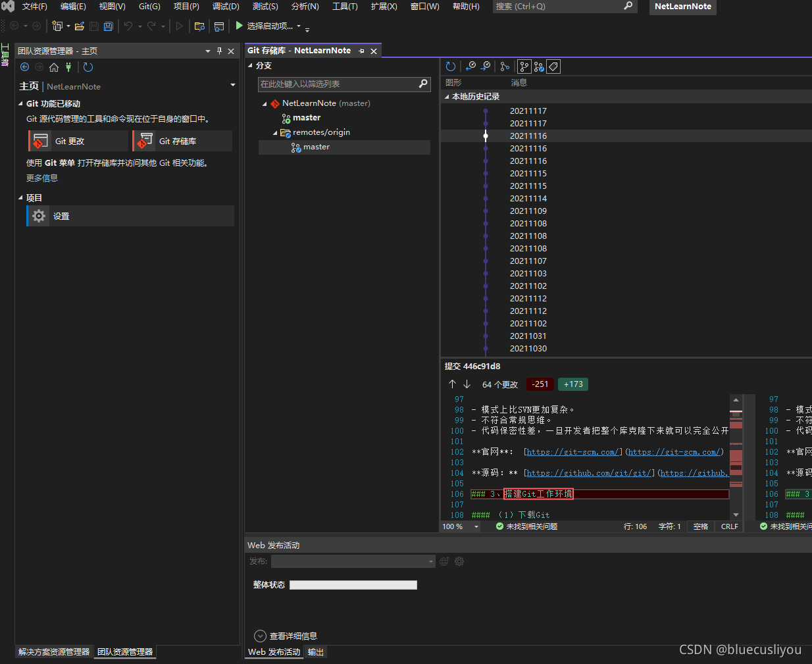The image size is (812, 664).
Task: Open publish profile combo box
Action: [x=353, y=561]
